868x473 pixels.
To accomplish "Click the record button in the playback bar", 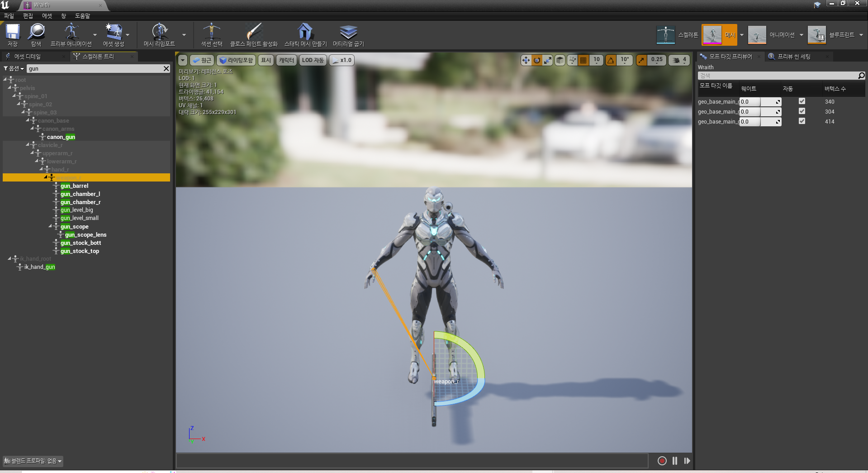I will 662,461.
